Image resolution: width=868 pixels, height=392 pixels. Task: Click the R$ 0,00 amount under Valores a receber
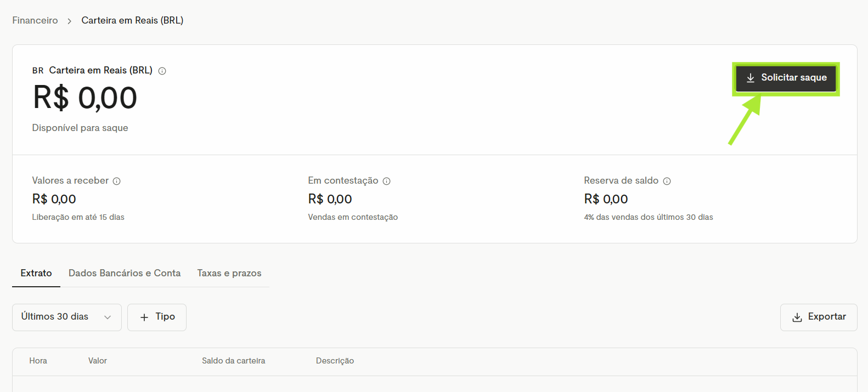(x=54, y=199)
